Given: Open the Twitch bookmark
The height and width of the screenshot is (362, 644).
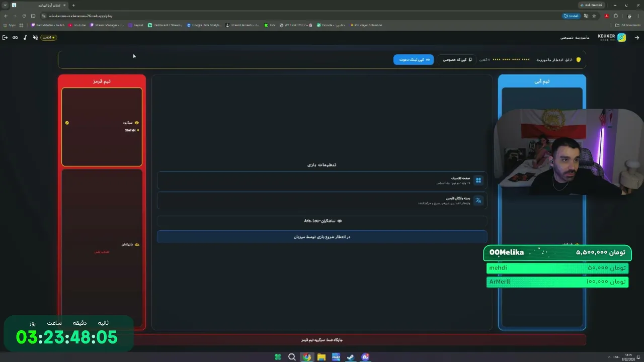Looking at the screenshot, I should point(48,25).
